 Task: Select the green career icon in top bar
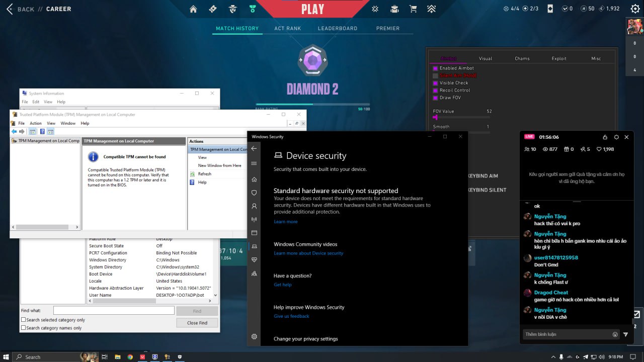pos(252,9)
